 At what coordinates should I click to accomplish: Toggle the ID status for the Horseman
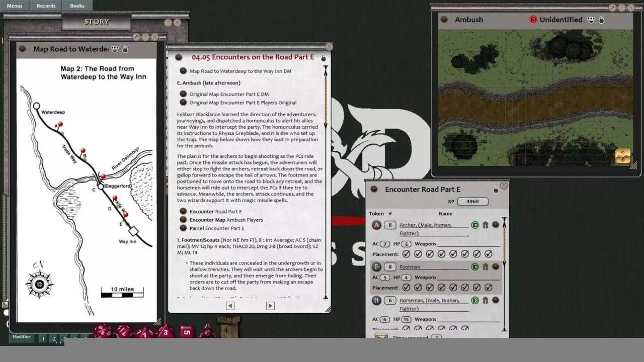(x=475, y=300)
